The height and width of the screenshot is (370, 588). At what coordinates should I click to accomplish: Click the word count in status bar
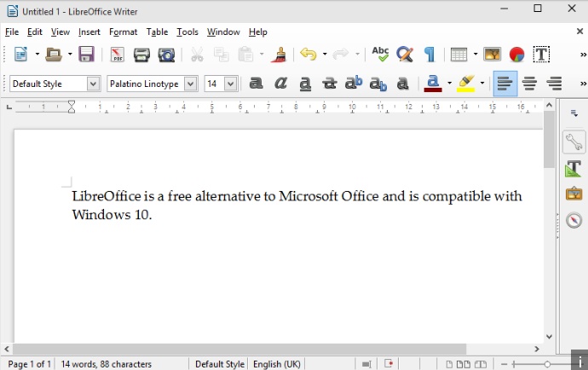[106, 364]
